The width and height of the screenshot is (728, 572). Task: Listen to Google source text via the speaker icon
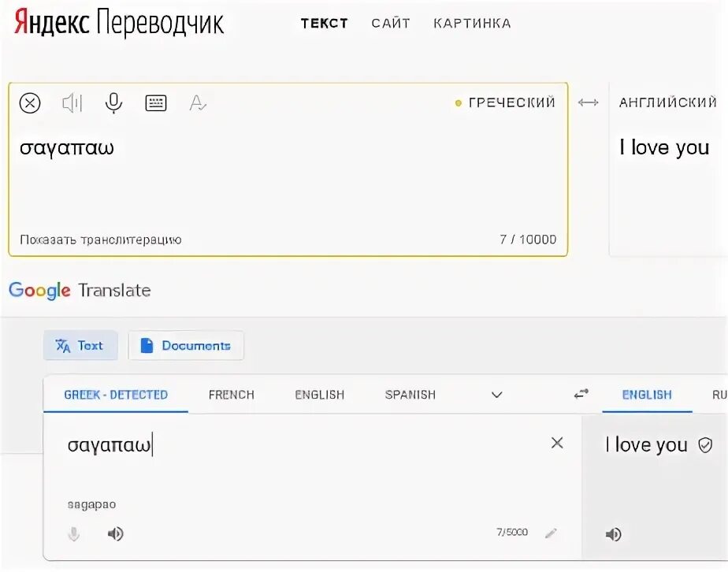click(x=116, y=533)
